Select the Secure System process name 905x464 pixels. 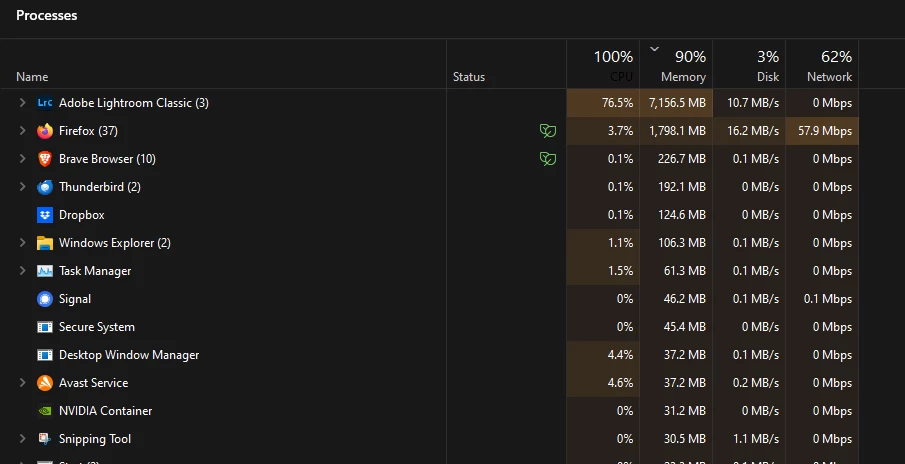pos(97,327)
